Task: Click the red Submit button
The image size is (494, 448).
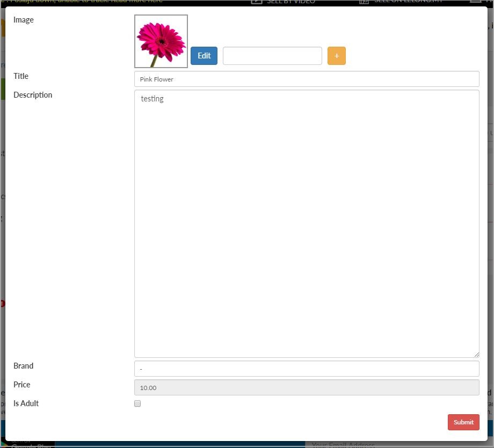Action: point(463,422)
